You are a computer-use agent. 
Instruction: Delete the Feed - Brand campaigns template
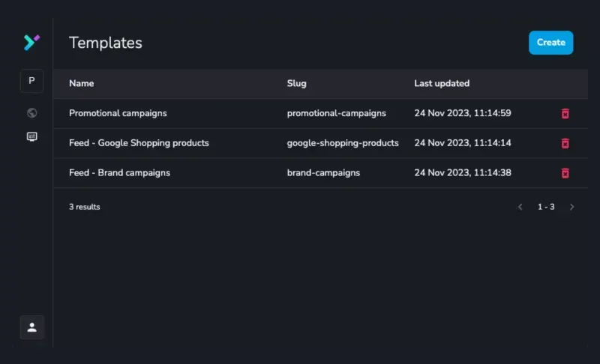(565, 173)
